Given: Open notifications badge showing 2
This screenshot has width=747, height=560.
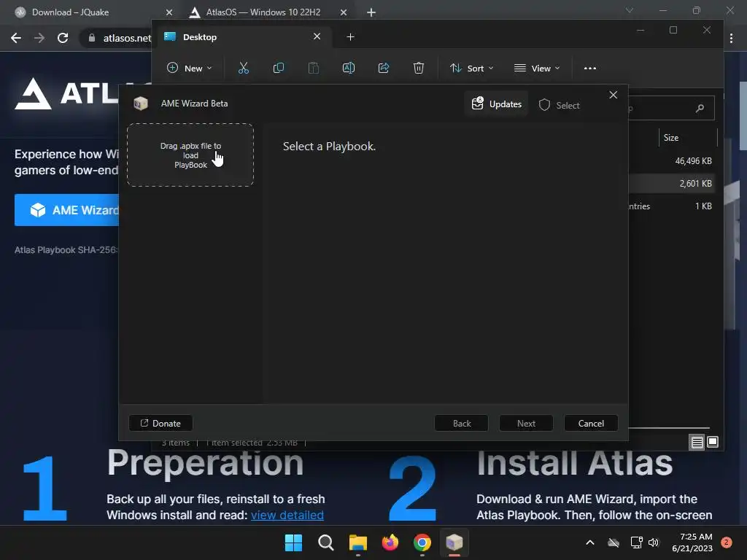Looking at the screenshot, I should point(727,542).
